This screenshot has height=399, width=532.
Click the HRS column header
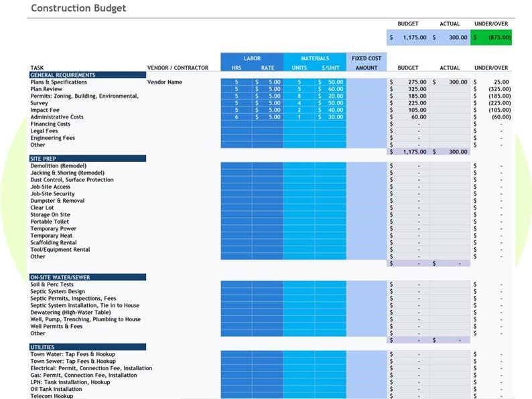(237, 68)
